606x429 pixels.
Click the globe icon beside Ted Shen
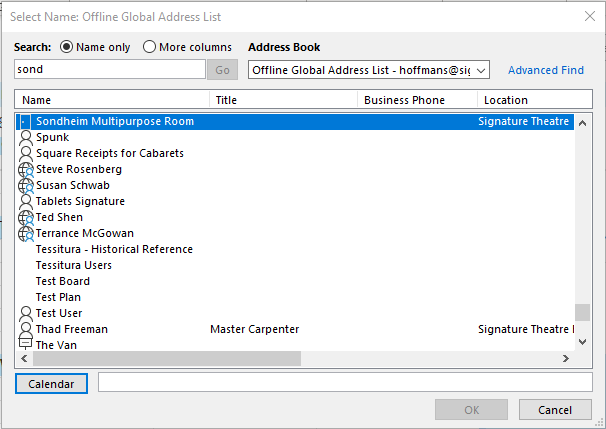(x=26, y=218)
